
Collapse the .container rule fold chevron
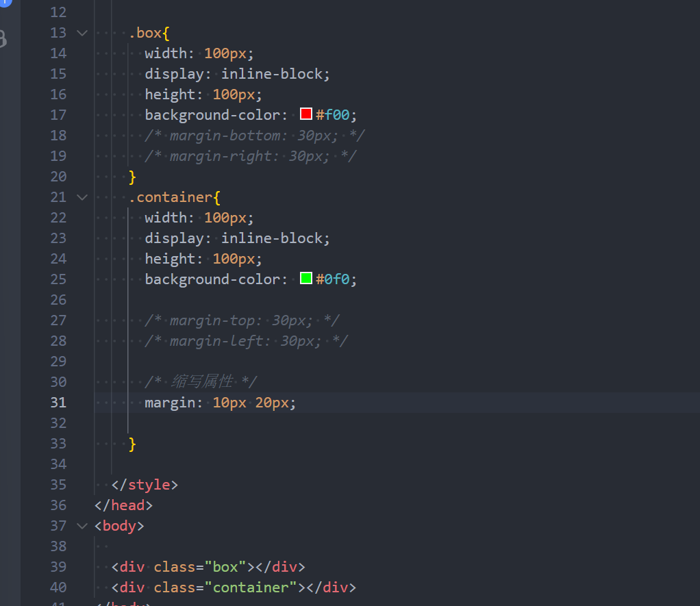click(82, 197)
